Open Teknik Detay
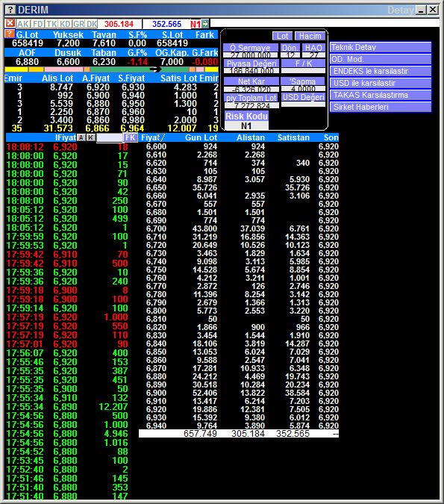The height and width of the screenshot is (504, 444). (380, 47)
